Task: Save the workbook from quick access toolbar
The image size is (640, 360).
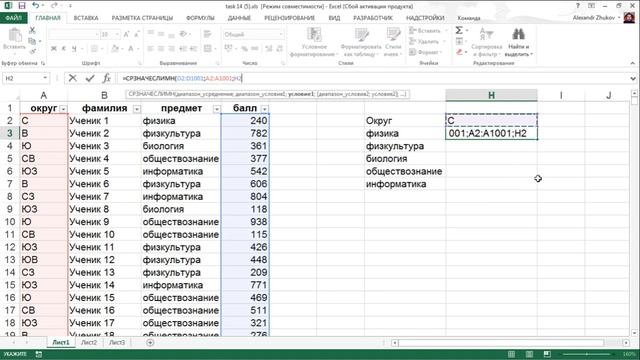Action: tap(22, 6)
